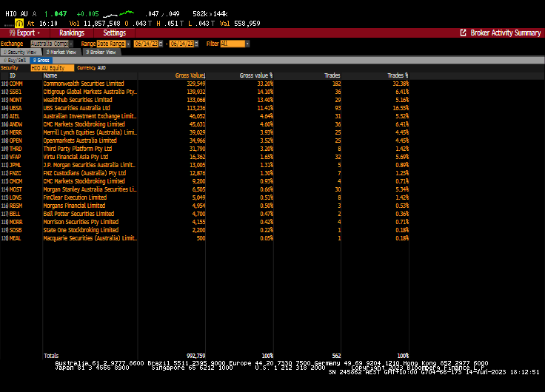
Task: Open the end date calendar picker
Action: click(x=196, y=44)
